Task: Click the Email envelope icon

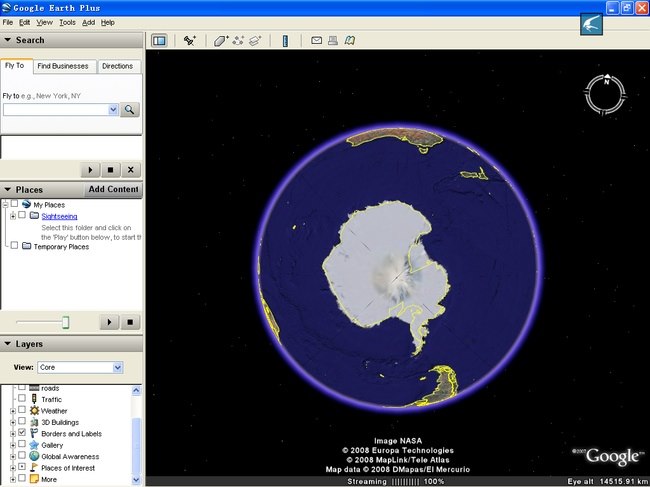Action: click(x=316, y=40)
